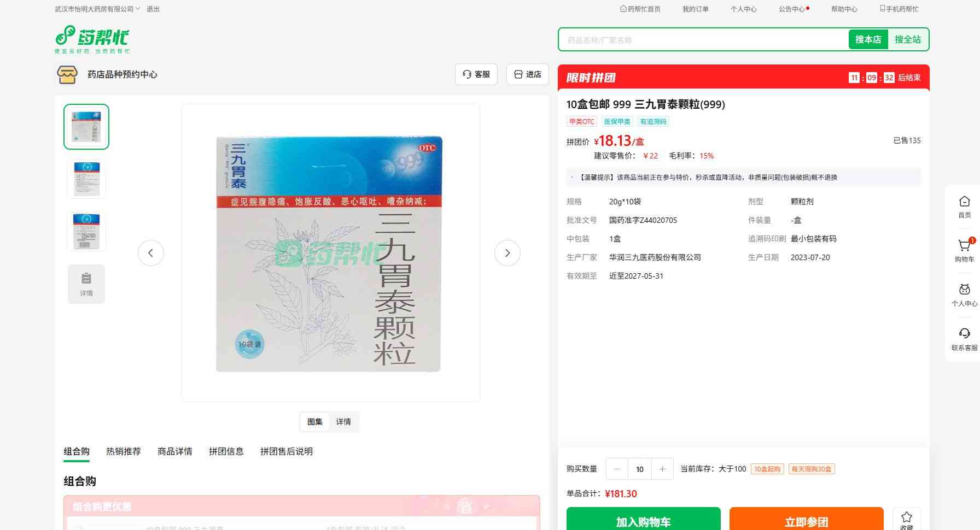Focus the 药品名称/厂家名称 search field
Screen dimensions: 980x530
(x=703, y=40)
